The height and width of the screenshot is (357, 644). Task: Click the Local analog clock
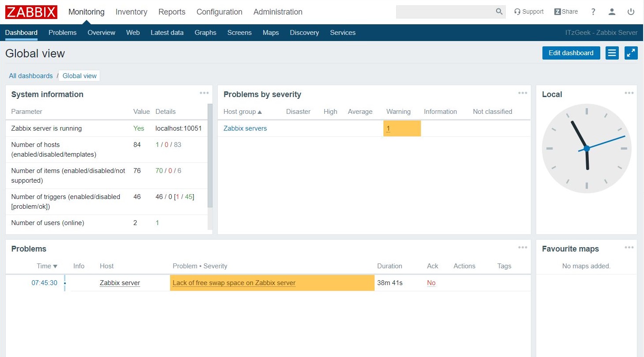click(587, 148)
